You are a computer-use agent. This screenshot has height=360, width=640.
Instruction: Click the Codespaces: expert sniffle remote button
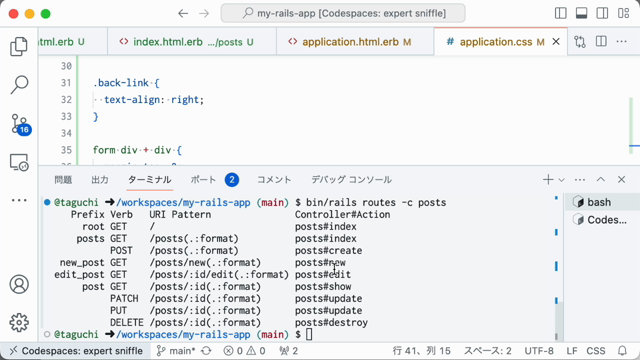(x=76, y=351)
